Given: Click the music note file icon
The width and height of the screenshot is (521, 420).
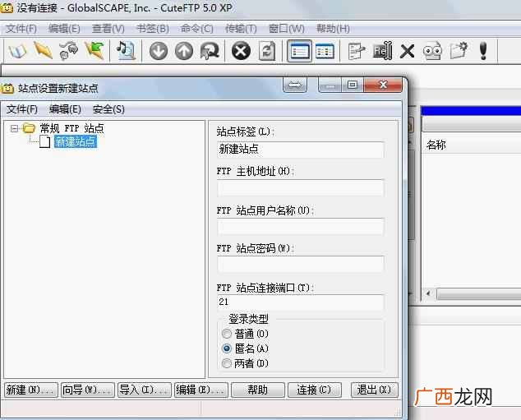Looking at the screenshot, I should (x=126, y=50).
